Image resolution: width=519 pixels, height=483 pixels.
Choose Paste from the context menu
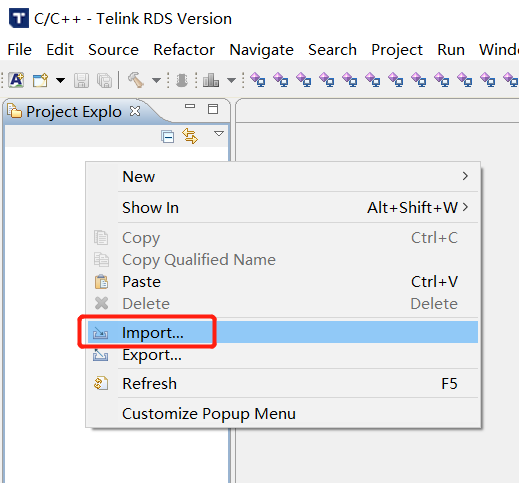tap(283, 282)
